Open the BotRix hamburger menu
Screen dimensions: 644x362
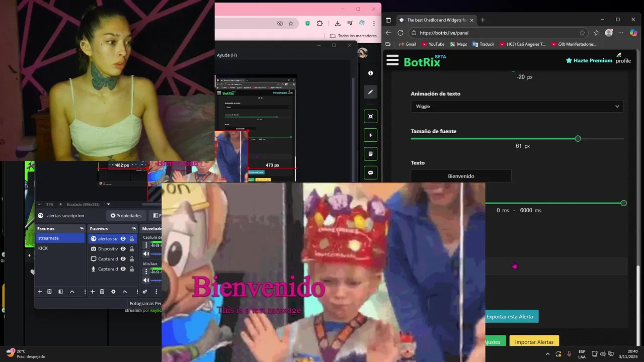coord(392,61)
